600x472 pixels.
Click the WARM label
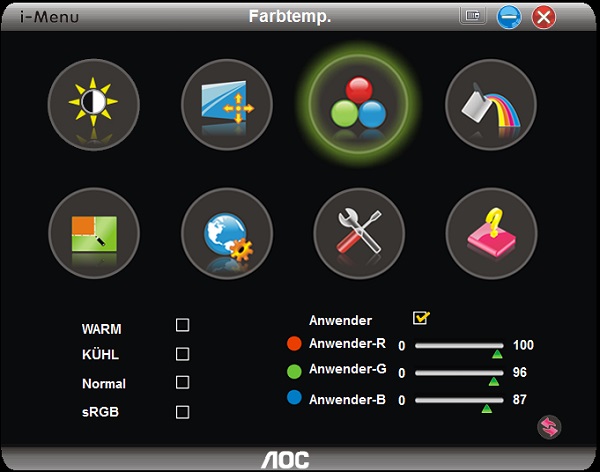(101, 329)
